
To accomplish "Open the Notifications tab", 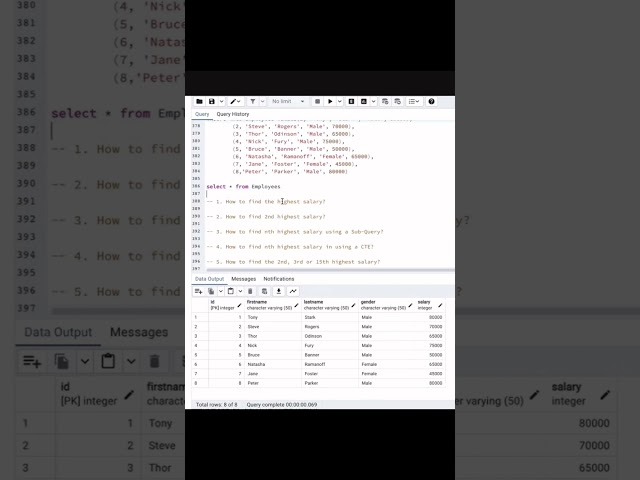I will tap(279, 279).
